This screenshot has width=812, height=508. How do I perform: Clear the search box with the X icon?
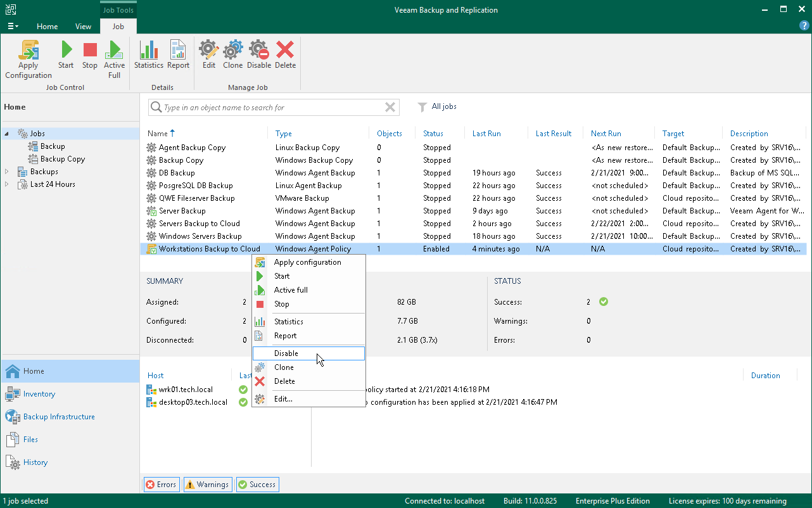tap(390, 108)
